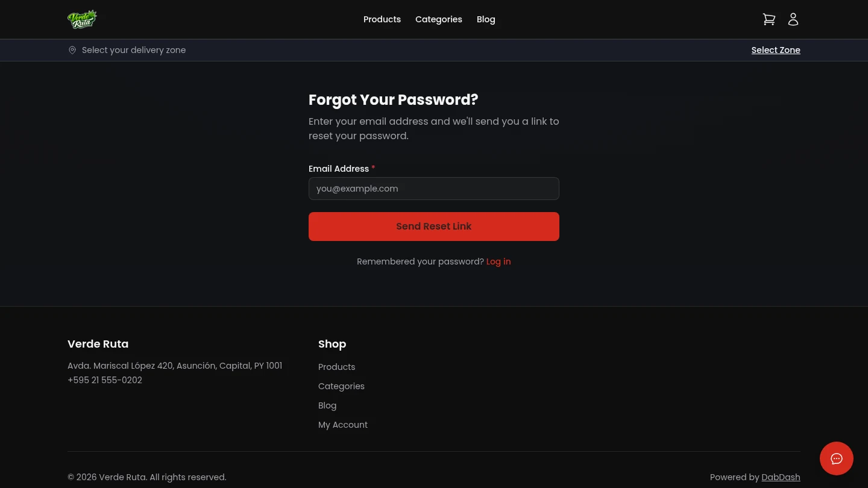Open My Account from the footer

coord(343,425)
